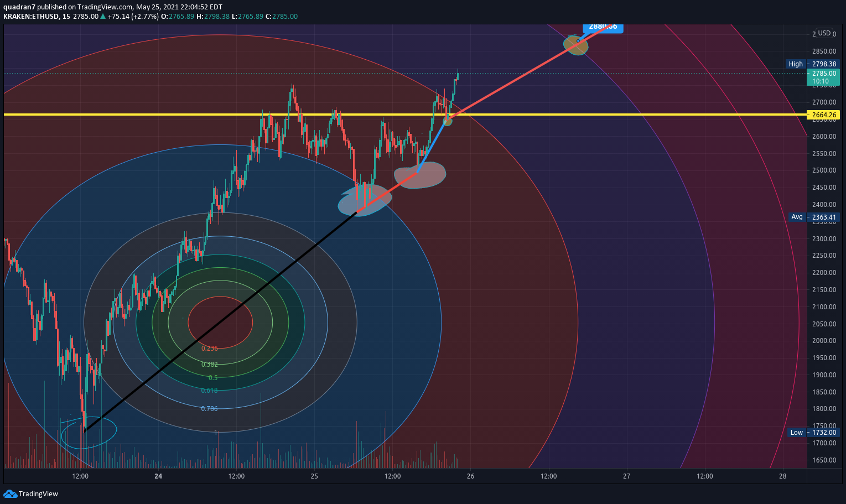Click the 1650.00 price axis label
The image size is (846, 504).
(824, 460)
